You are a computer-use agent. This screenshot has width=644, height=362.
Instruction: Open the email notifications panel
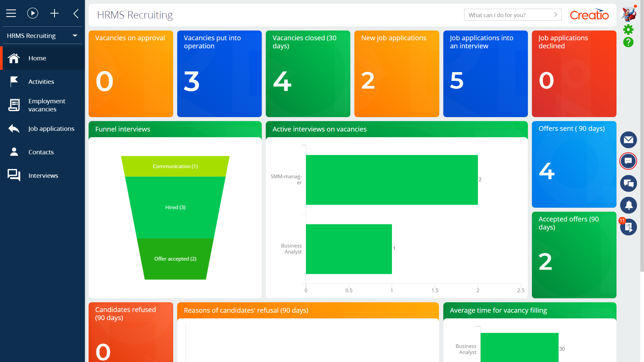[x=628, y=140]
